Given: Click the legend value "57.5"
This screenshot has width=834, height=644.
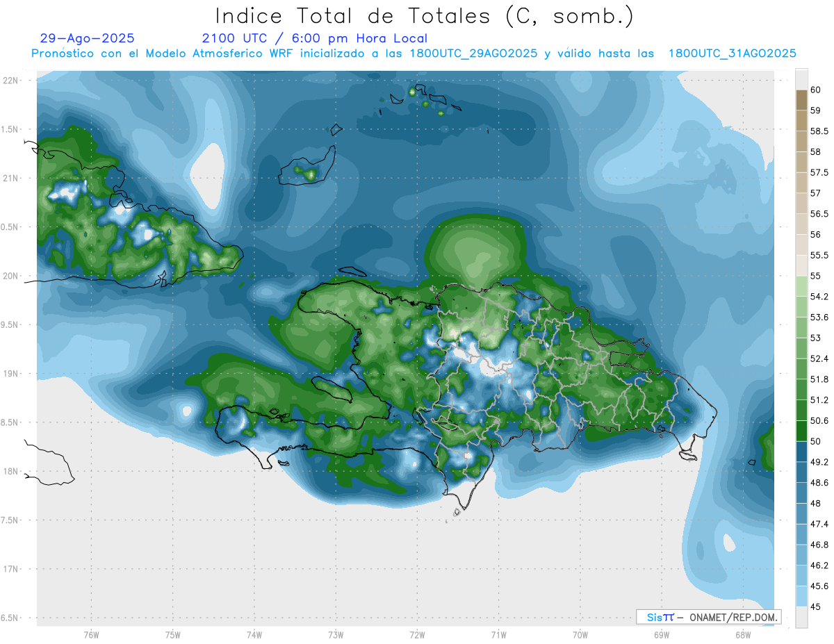Looking at the screenshot, I should click(819, 172).
